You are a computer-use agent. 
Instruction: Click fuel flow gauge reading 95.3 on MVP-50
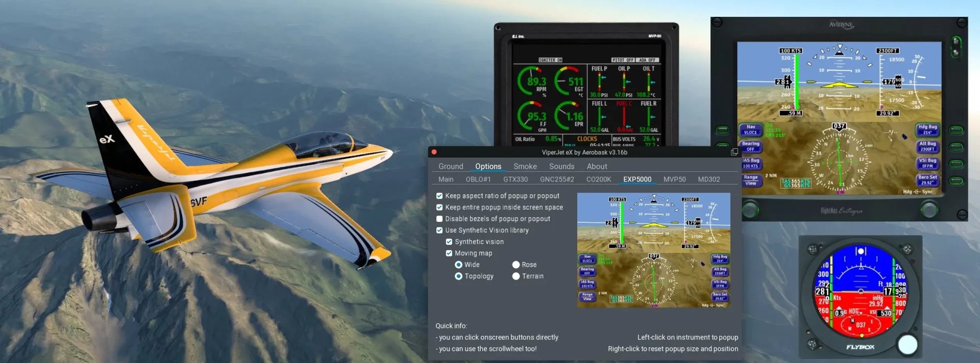[x=533, y=116]
